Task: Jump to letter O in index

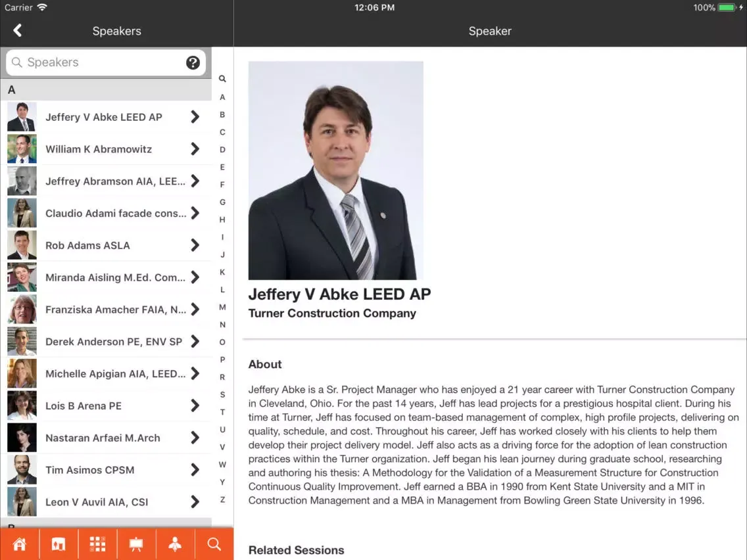Action: click(222, 342)
